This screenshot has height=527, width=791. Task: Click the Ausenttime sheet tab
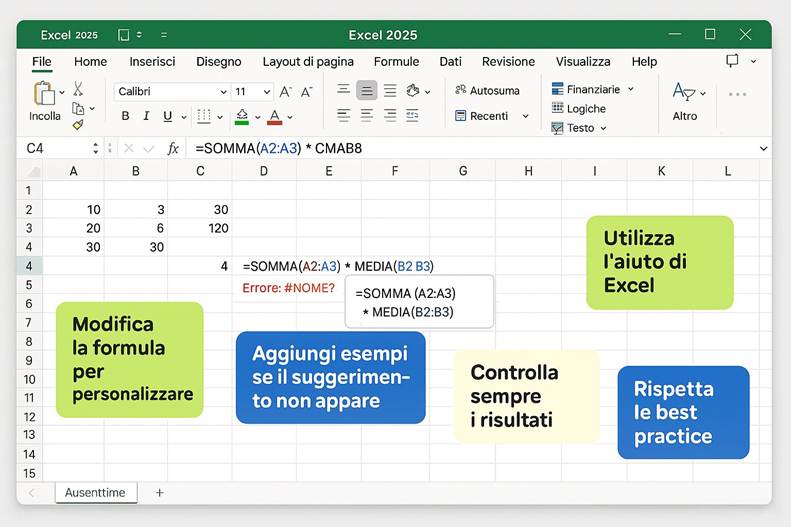pyautogui.click(x=95, y=493)
